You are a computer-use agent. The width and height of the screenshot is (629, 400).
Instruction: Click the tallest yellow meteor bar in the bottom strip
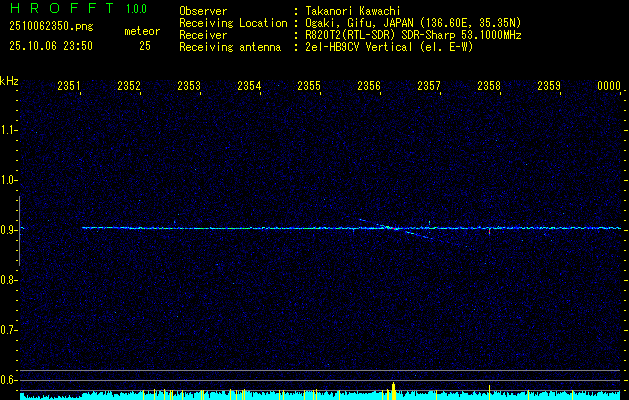[394, 391]
